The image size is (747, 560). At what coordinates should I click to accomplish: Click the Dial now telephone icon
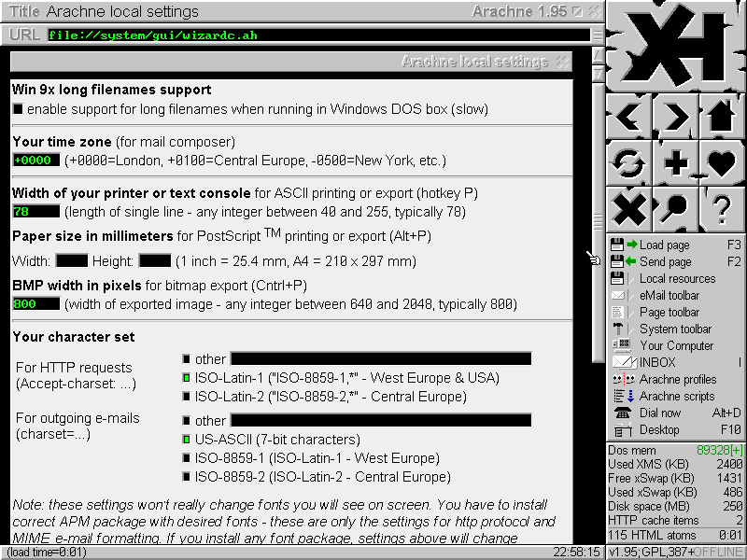tap(623, 413)
